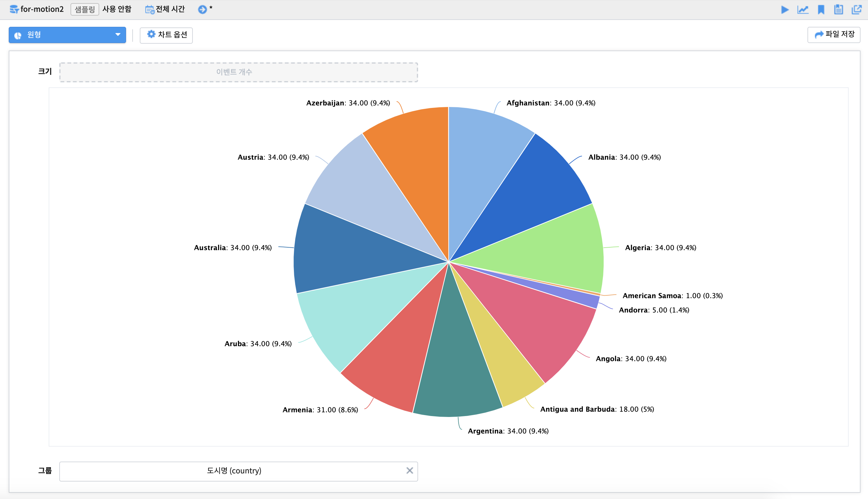Click the for-motion2 dataset icon
This screenshot has height=499, width=868.
click(14, 9)
